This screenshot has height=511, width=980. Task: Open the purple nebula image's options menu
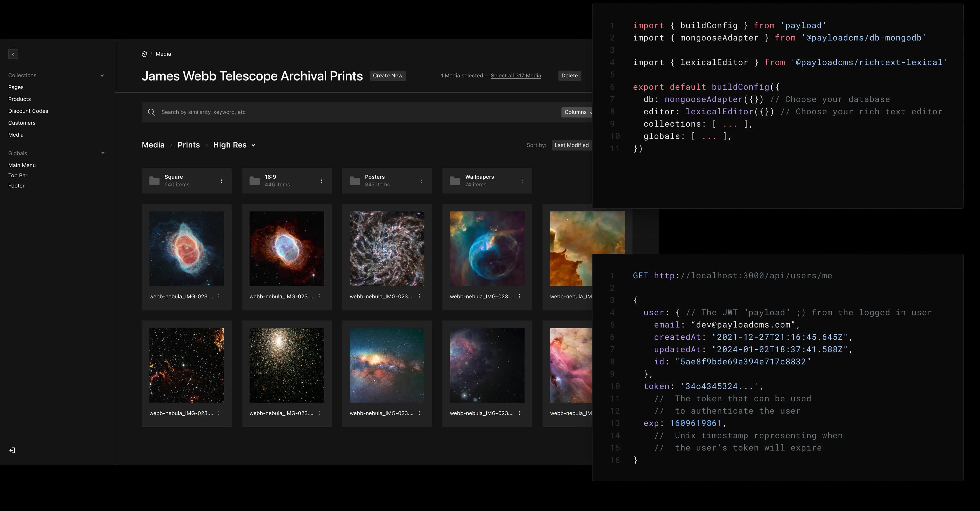click(519, 413)
